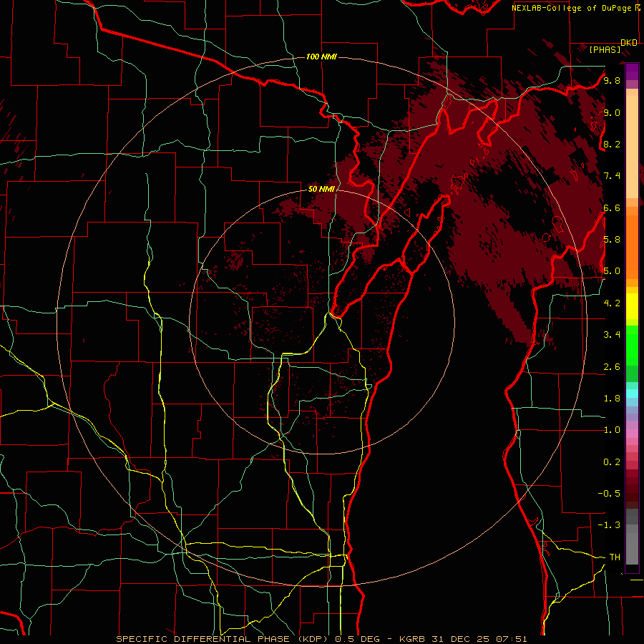Click the 5.0 value on the color scale

(612, 271)
